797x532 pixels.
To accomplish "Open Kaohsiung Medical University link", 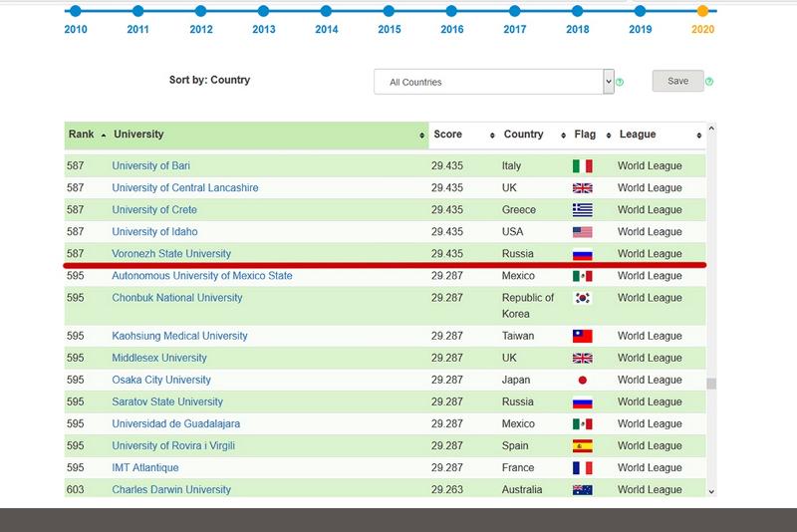I will coord(179,337).
